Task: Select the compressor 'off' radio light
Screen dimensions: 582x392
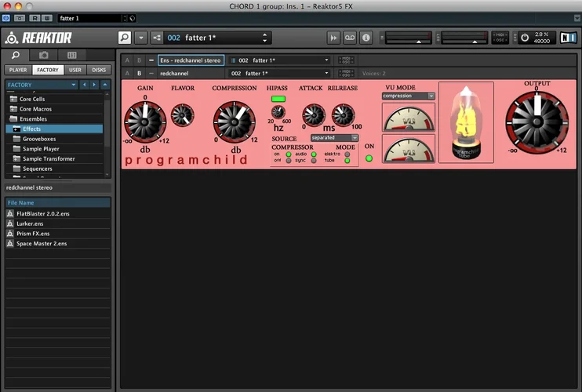Action: [289, 160]
